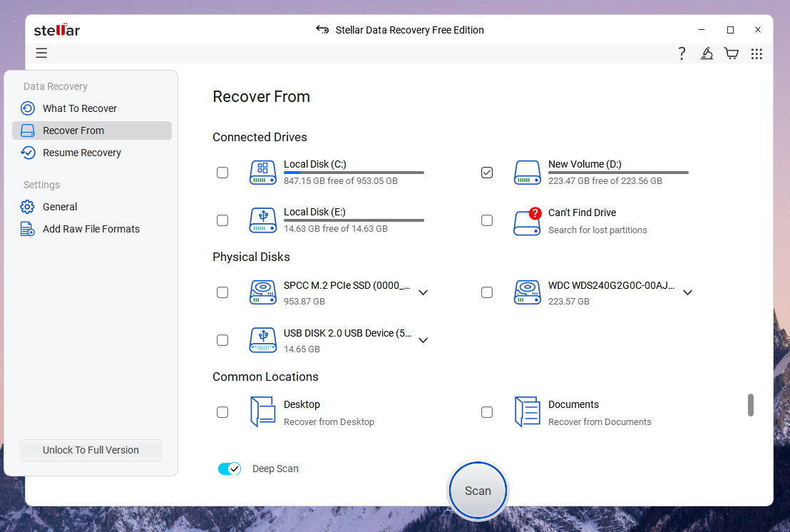The image size is (790, 532).
Task: Uncheck the New Volume (D:) checkbox
Action: [x=487, y=173]
